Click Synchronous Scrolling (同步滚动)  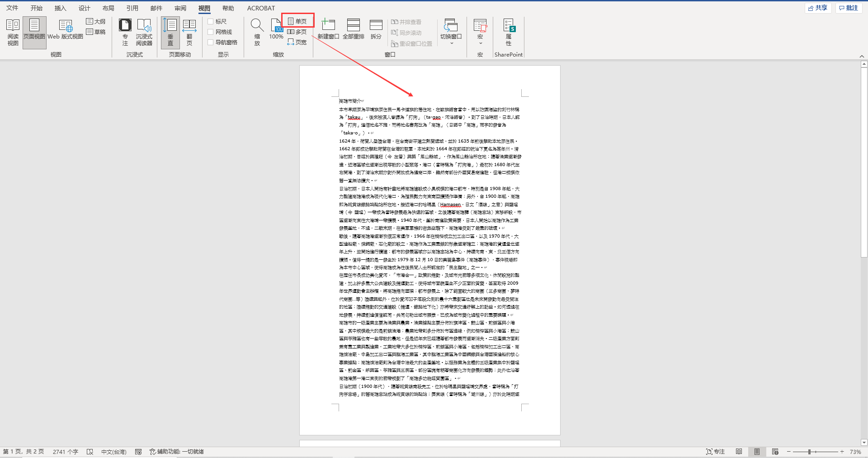click(406, 33)
